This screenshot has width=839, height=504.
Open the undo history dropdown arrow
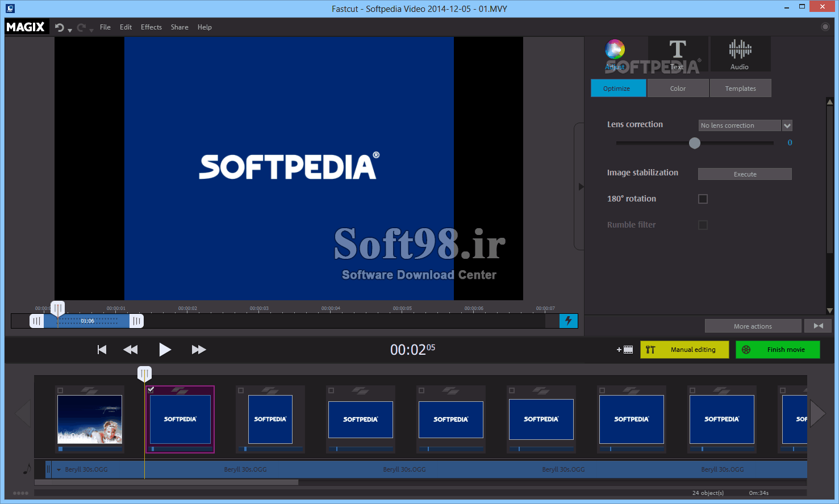pyautogui.click(x=70, y=30)
